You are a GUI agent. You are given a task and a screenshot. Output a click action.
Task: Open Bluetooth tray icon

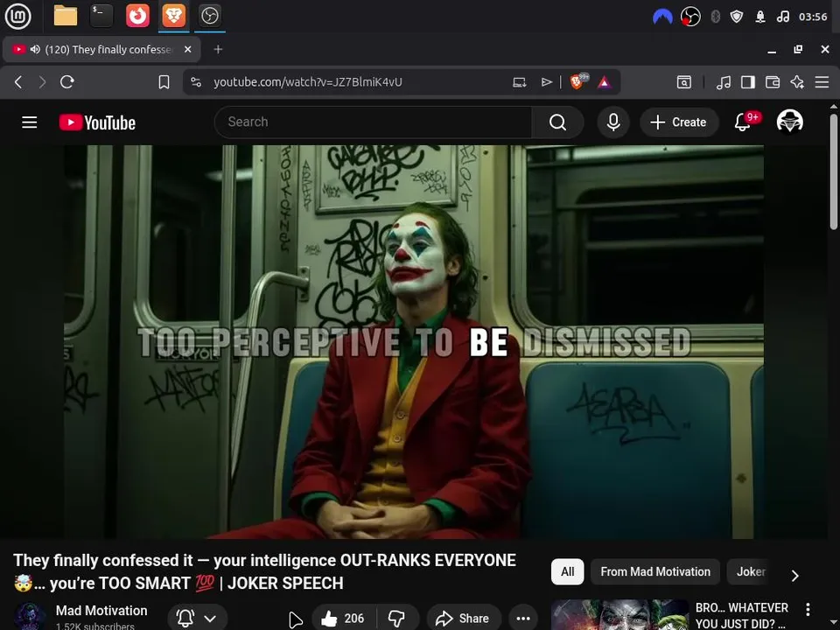click(715, 17)
